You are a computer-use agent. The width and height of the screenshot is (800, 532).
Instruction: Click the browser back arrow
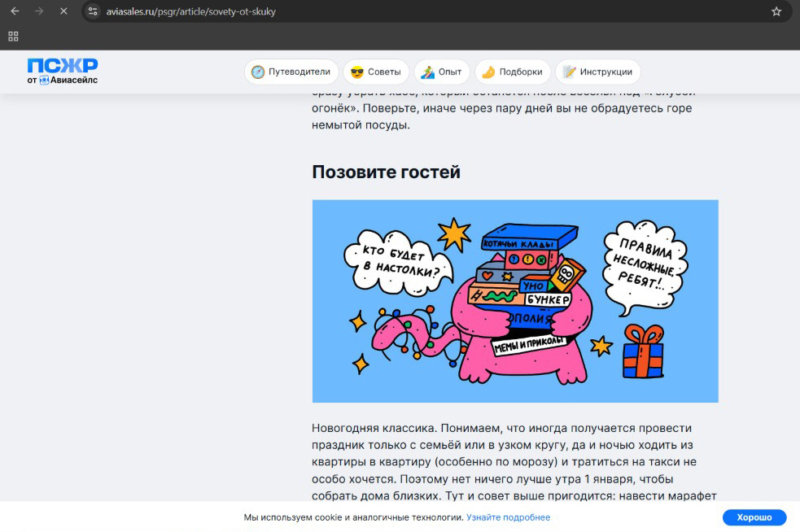pos(15,11)
